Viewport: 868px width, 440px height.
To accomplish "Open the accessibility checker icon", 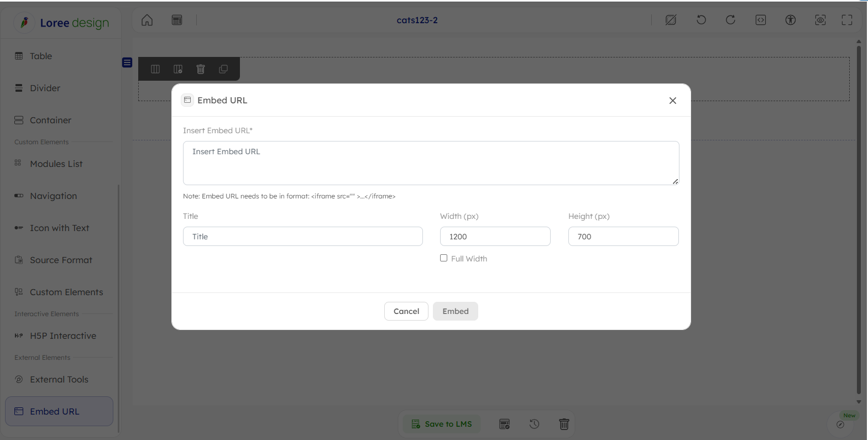I will (x=791, y=20).
